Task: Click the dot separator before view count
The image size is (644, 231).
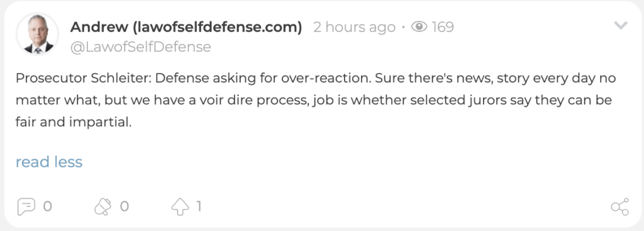Action: coord(403,28)
